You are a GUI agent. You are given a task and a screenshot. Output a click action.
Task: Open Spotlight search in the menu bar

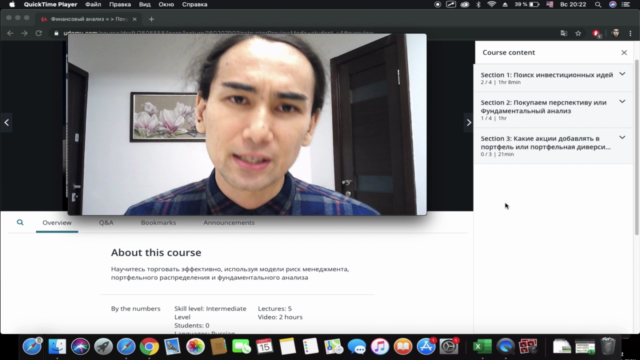point(598,4)
